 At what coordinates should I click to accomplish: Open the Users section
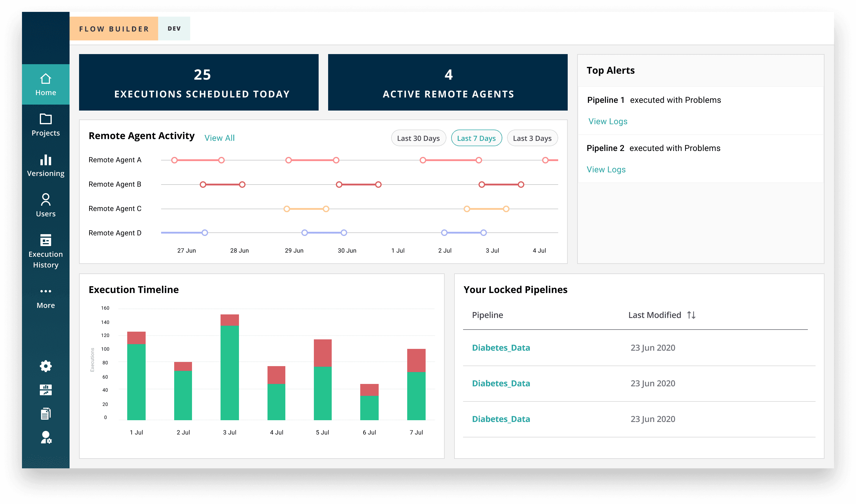(x=45, y=205)
